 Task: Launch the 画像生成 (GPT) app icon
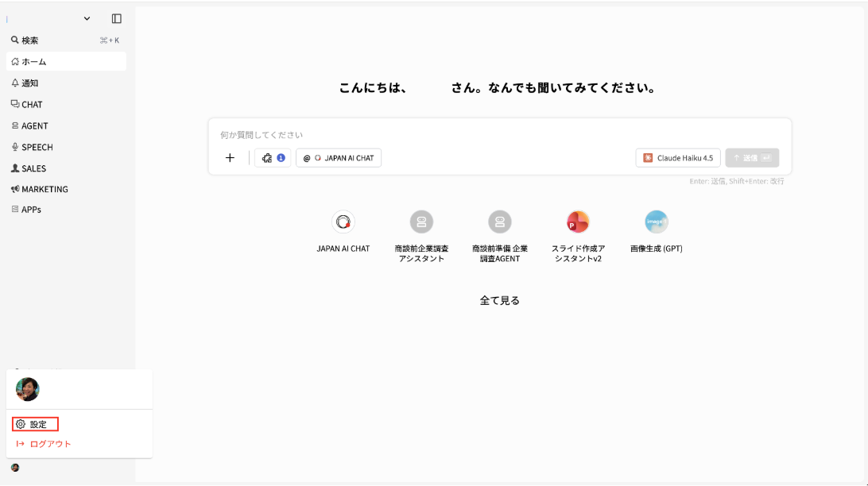click(x=656, y=222)
